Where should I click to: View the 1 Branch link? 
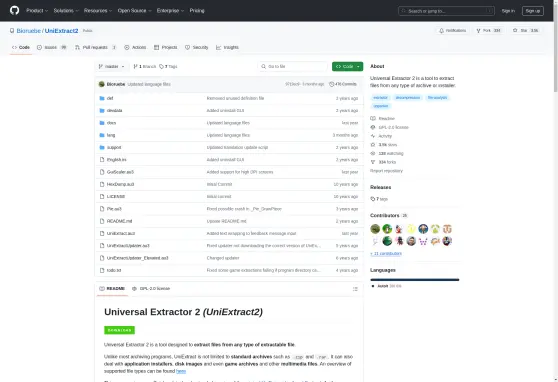(145, 67)
